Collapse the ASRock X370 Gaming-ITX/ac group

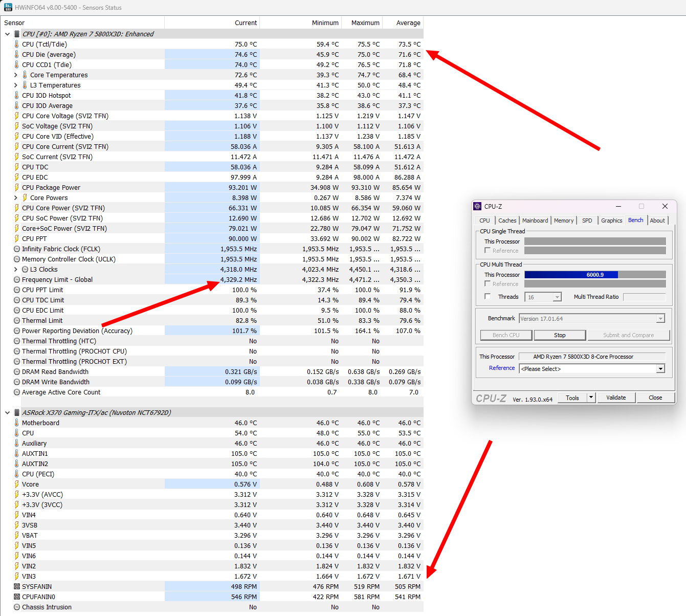tap(7, 412)
